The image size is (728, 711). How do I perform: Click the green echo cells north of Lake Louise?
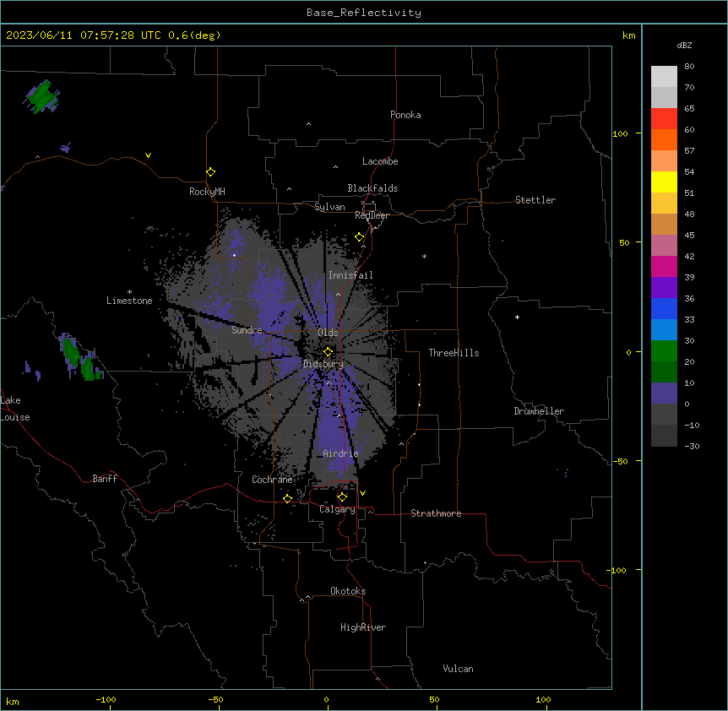[80, 357]
